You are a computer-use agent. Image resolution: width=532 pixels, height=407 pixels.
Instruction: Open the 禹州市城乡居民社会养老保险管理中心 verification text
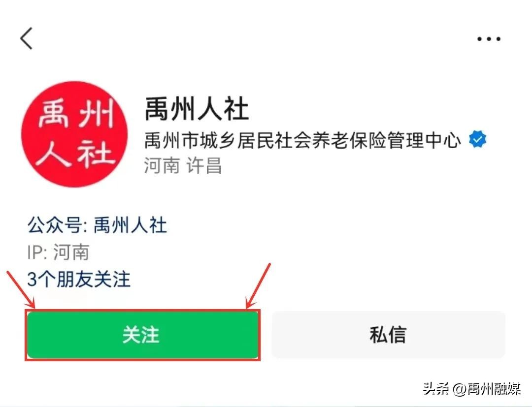[302, 140]
